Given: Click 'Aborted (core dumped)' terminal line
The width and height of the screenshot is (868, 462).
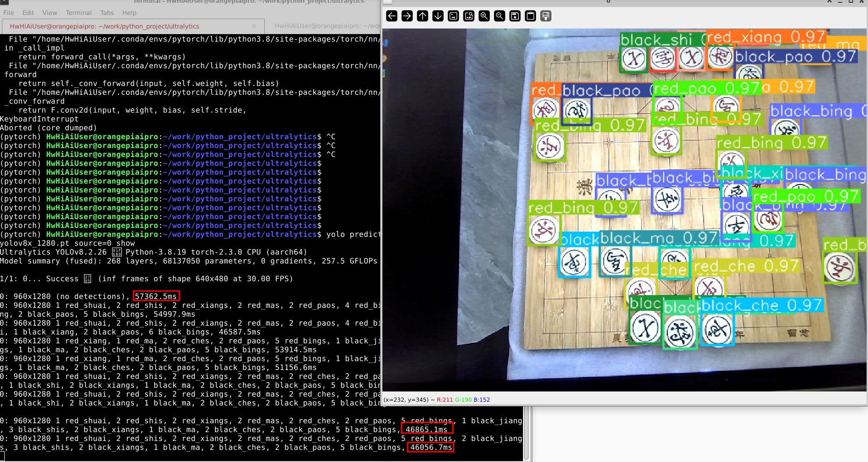Looking at the screenshot, I should [49, 128].
